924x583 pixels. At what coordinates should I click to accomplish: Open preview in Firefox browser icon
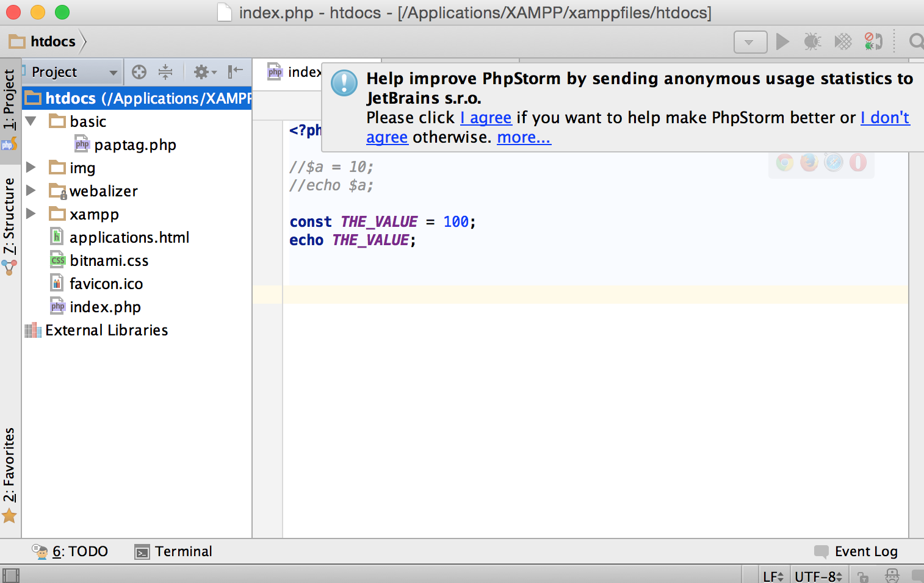click(x=809, y=162)
